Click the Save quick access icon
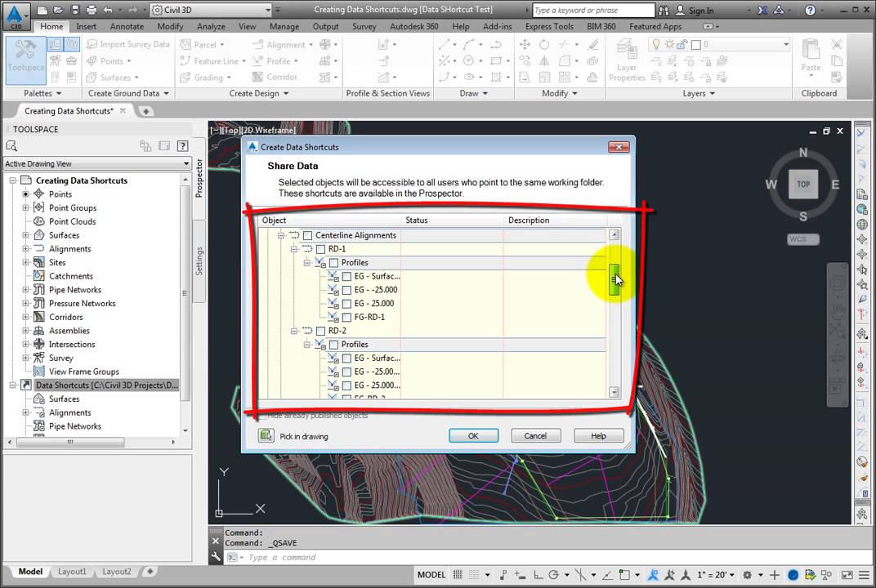Screen dimensions: 876x588 [x=75, y=10]
